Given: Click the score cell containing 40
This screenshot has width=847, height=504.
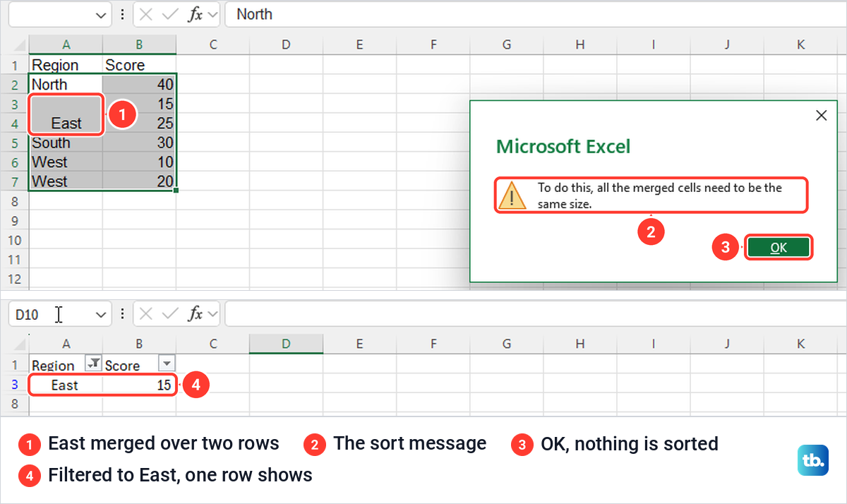Looking at the screenshot, I should pos(140,85).
